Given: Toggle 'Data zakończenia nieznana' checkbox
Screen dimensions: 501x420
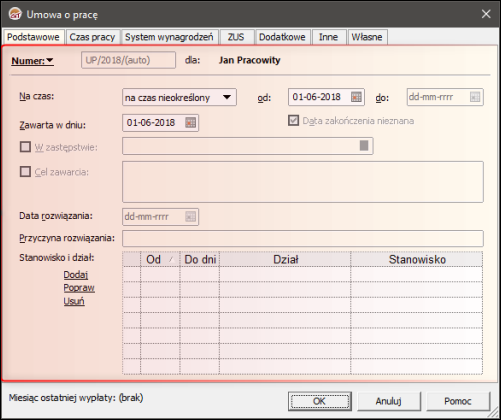Looking at the screenshot, I should (x=293, y=120).
